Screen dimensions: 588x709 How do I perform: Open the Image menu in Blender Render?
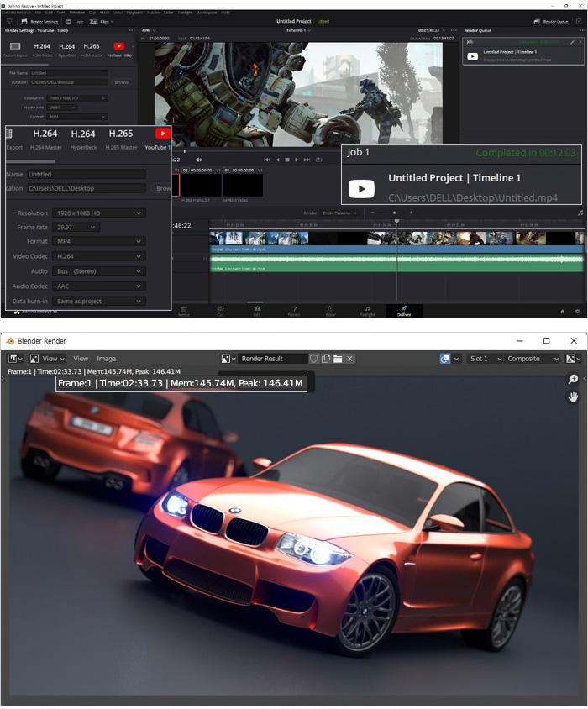tap(107, 359)
